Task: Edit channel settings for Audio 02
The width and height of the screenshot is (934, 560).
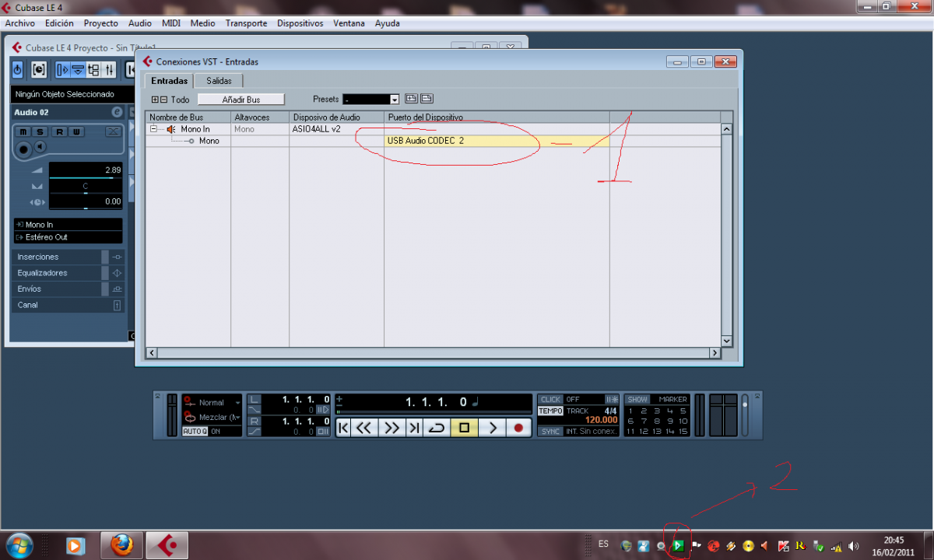Action: click(117, 112)
